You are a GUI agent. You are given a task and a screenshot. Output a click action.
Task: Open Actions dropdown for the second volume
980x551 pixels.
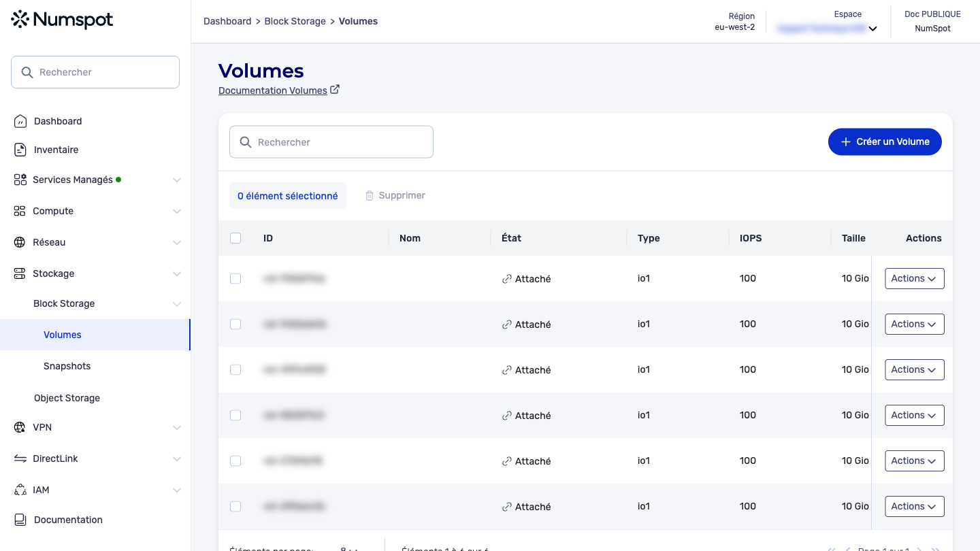pyautogui.click(x=915, y=324)
